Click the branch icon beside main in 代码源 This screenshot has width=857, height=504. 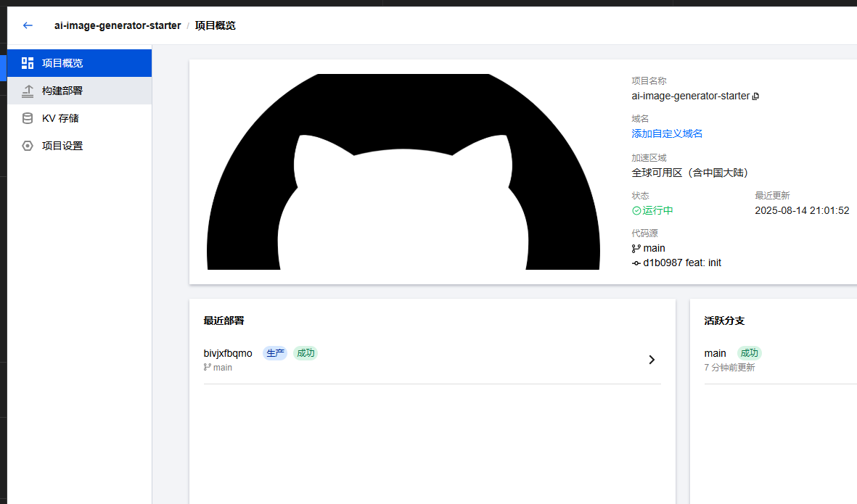tap(636, 249)
